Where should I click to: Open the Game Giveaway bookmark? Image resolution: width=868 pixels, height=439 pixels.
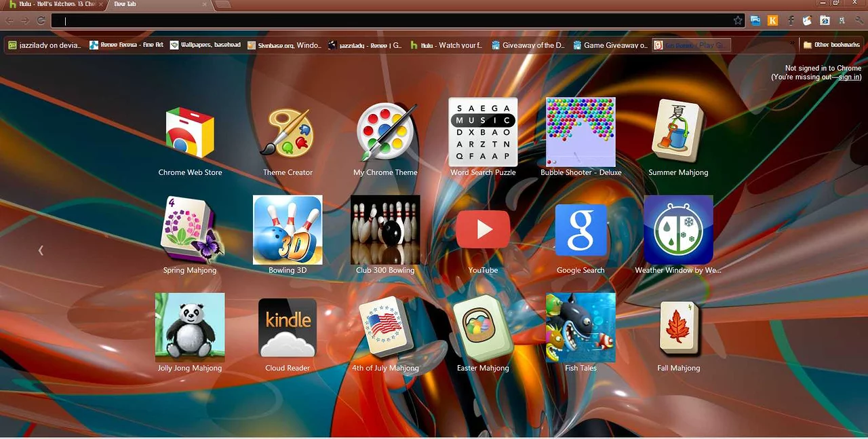[610, 45]
